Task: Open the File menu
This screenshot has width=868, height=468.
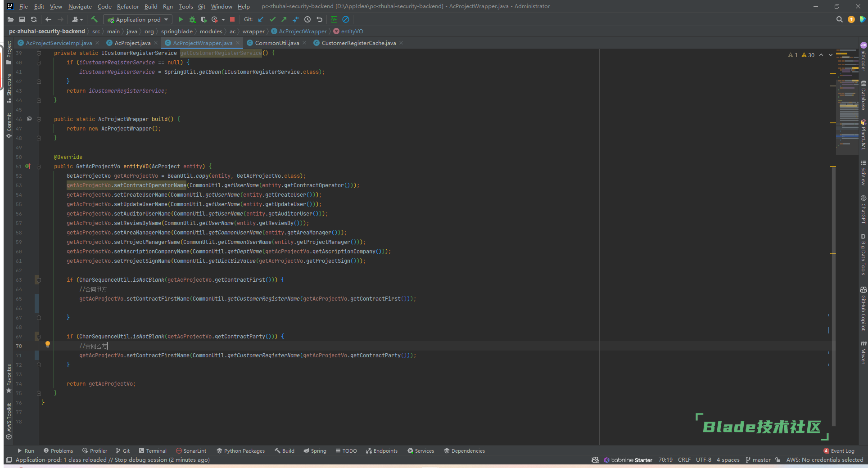Action: (x=23, y=6)
